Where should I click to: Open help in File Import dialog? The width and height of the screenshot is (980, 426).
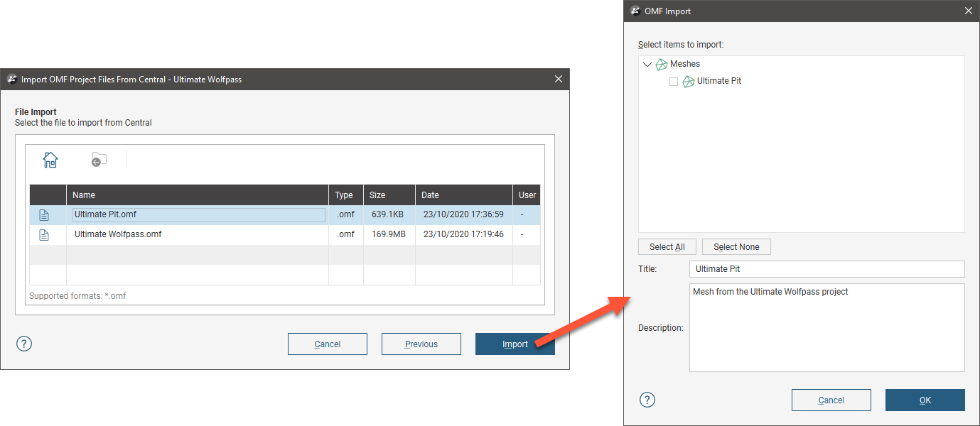point(24,344)
